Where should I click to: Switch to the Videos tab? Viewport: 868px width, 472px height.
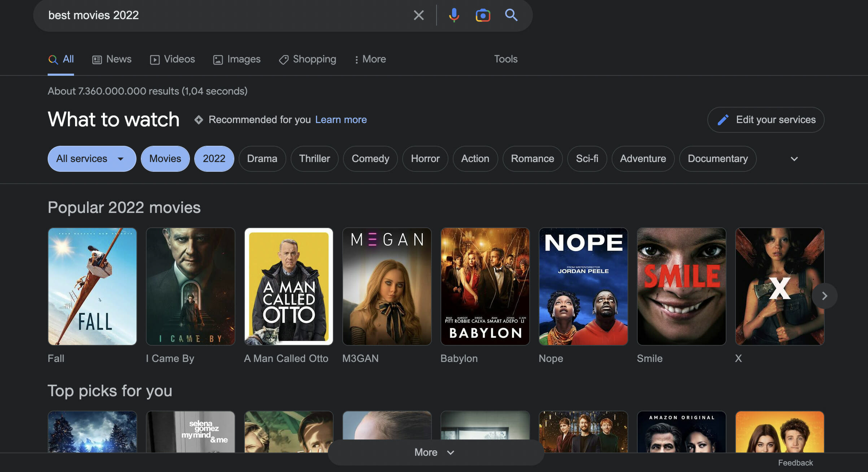pos(173,59)
